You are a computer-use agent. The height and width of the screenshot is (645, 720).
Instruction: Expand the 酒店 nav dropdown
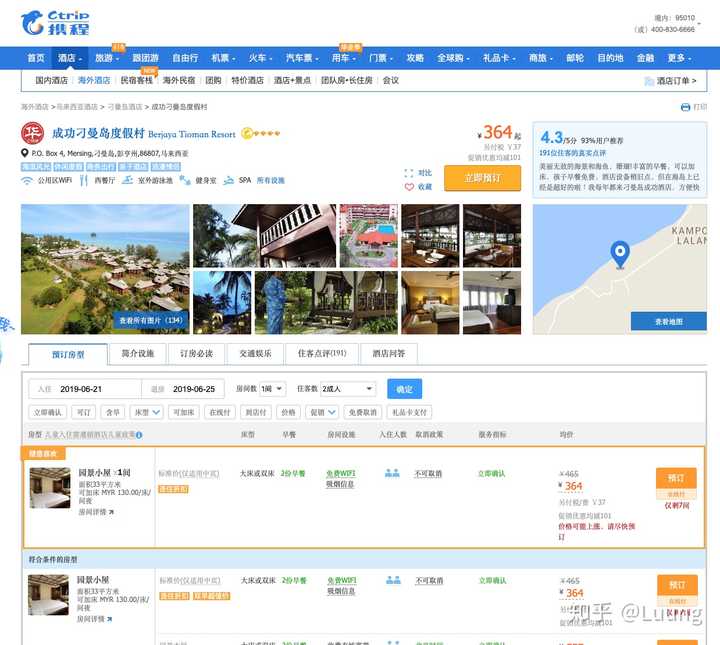coord(69,58)
